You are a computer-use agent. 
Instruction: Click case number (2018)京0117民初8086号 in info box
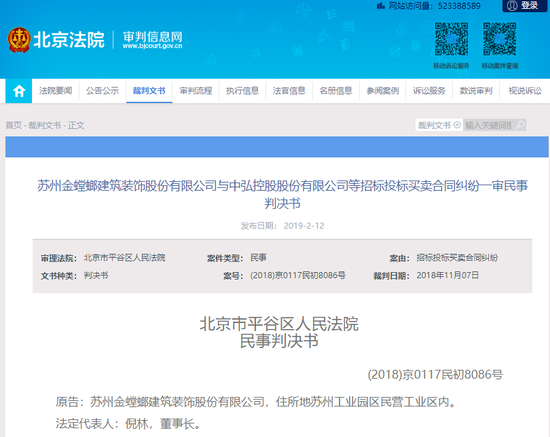point(298,275)
